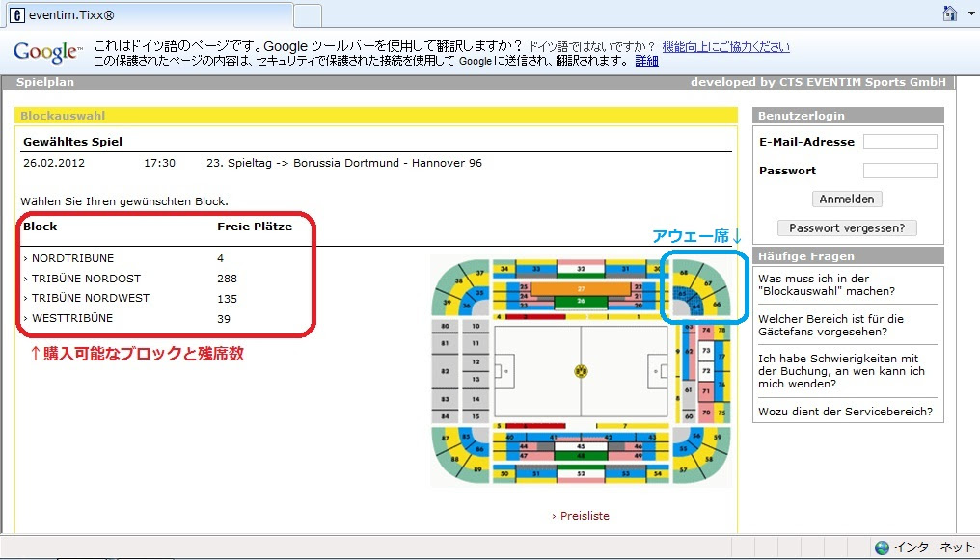Click away block 65 on stadium map
This screenshot has height=560, width=980.
tap(682, 293)
